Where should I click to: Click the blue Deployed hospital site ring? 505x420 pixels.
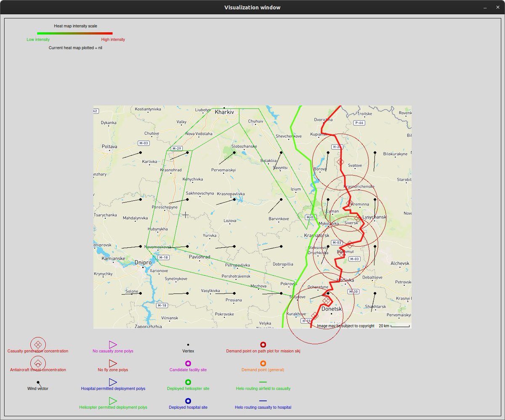coord(188,401)
